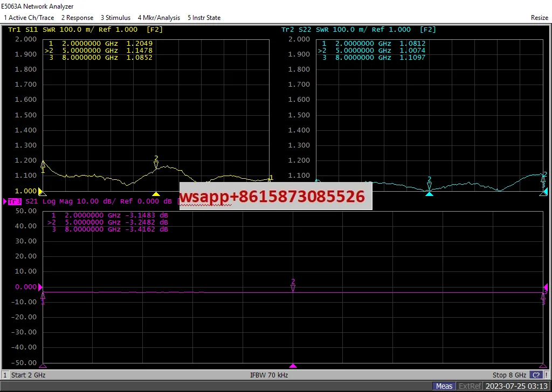Open the Response menu
This screenshot has height=392, width=552.
coord(77,18)
